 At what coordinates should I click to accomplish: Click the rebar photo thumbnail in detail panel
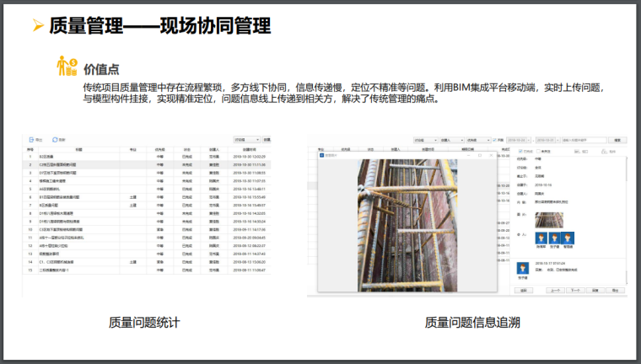[551, 219]
